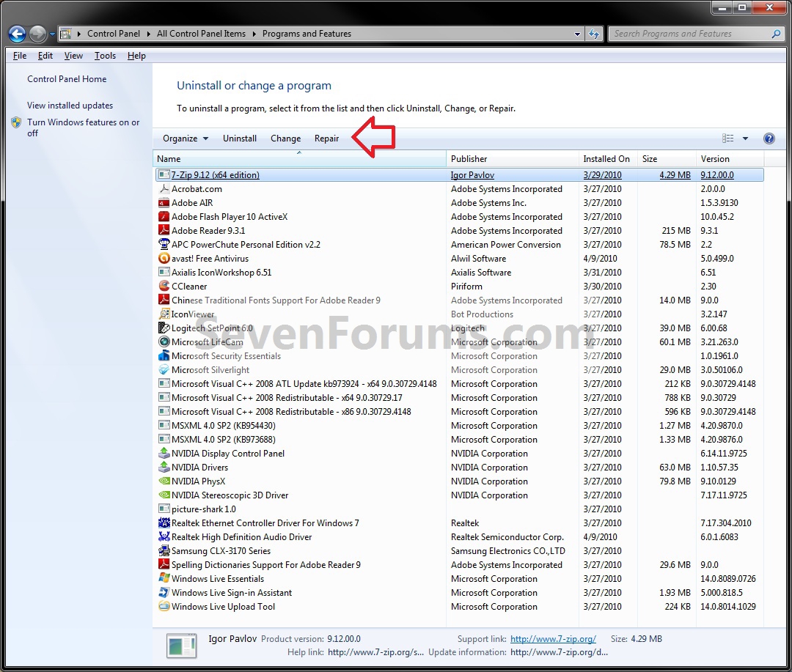Open the View menu

(x=73, y=55)
